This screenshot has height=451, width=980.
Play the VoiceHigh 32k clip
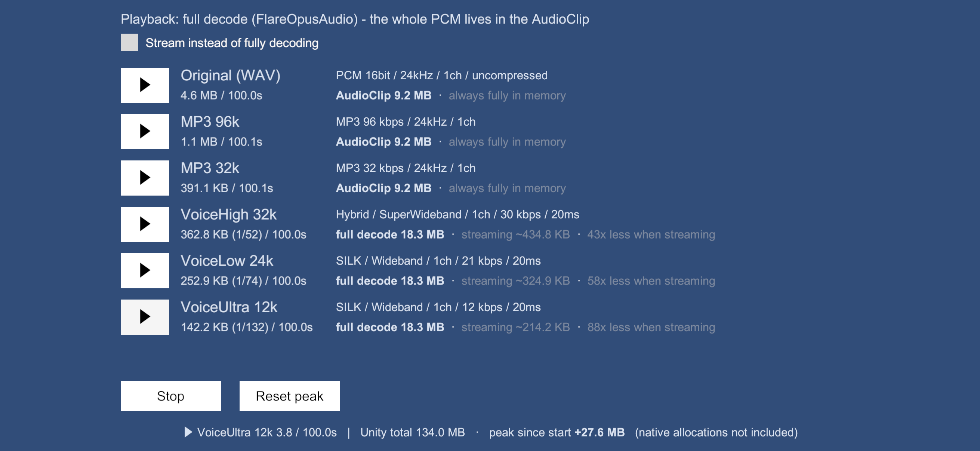tap(145, 224)
